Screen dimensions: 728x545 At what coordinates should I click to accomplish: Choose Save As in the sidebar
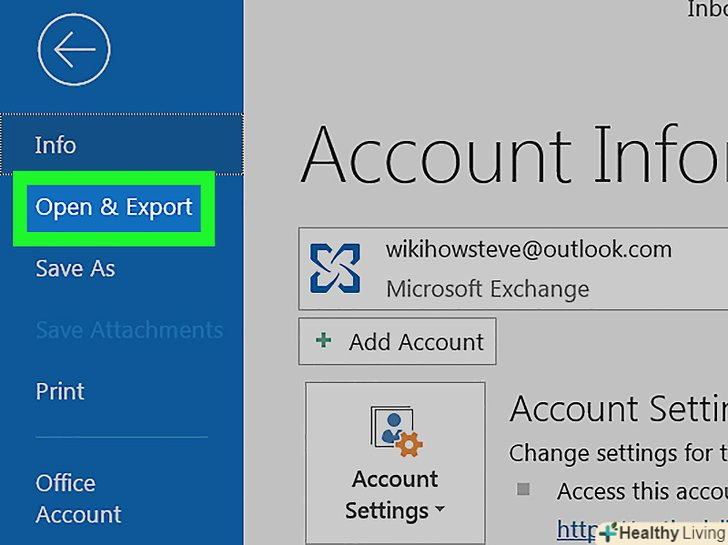(x=75, y=269)
